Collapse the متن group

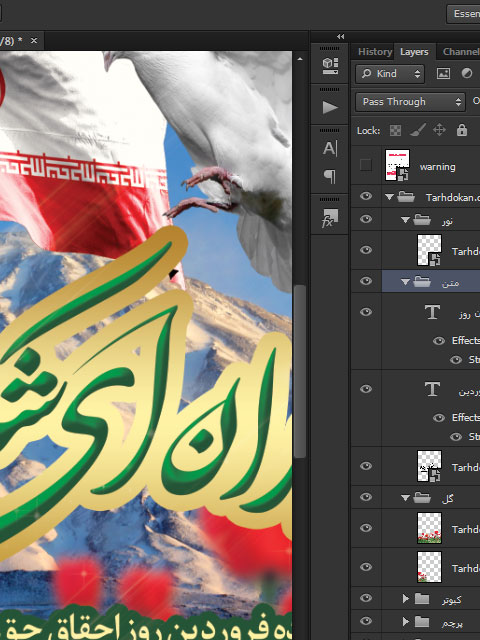405,282
